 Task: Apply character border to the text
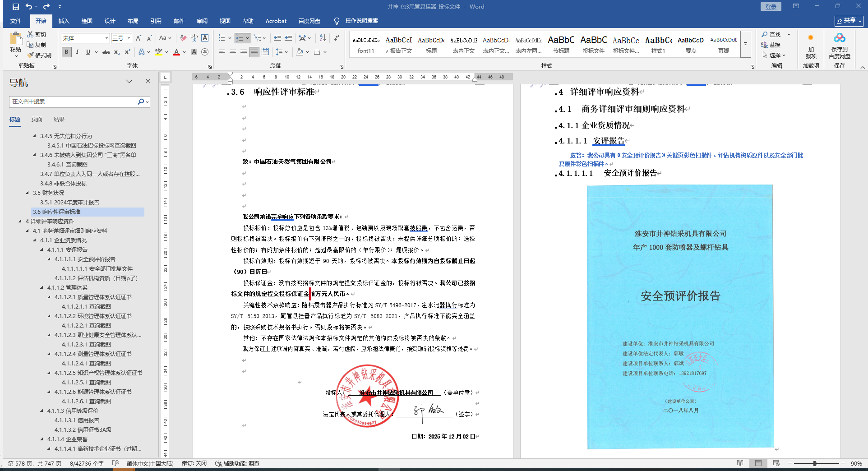pos(205,38)
